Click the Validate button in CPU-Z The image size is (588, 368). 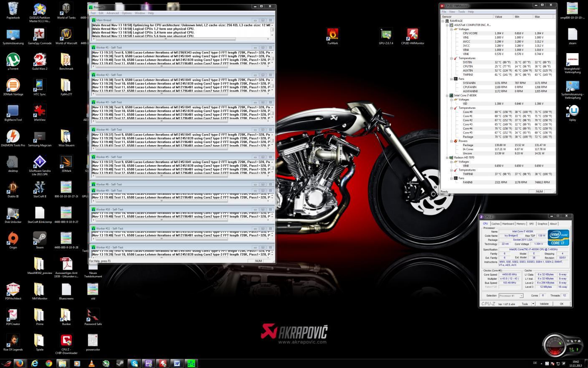click(x=544, y=304)
